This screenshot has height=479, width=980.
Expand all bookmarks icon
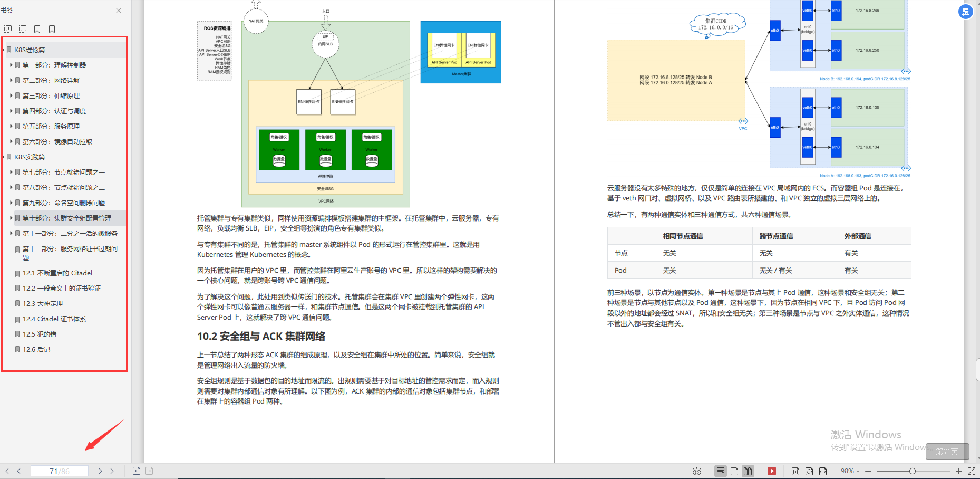(8, 29)
